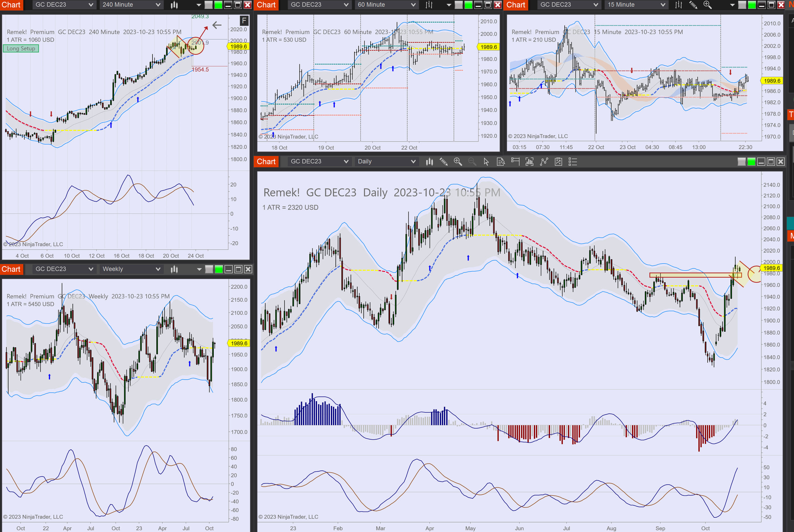
Task: Open bar style icon in 60 Minute chart
Action: (429, 5)
